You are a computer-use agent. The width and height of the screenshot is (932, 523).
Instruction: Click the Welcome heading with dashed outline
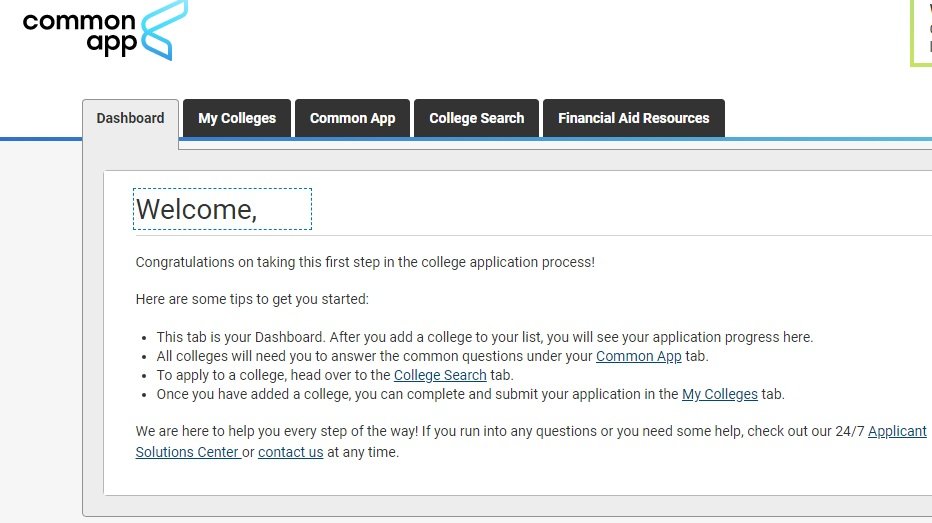click(x=222, y=209)
